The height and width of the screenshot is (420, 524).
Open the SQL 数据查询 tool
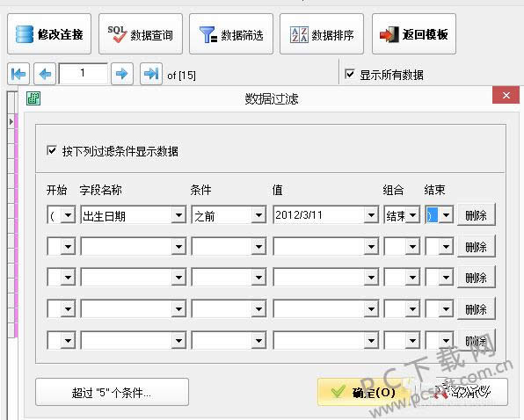click(141, 34)
